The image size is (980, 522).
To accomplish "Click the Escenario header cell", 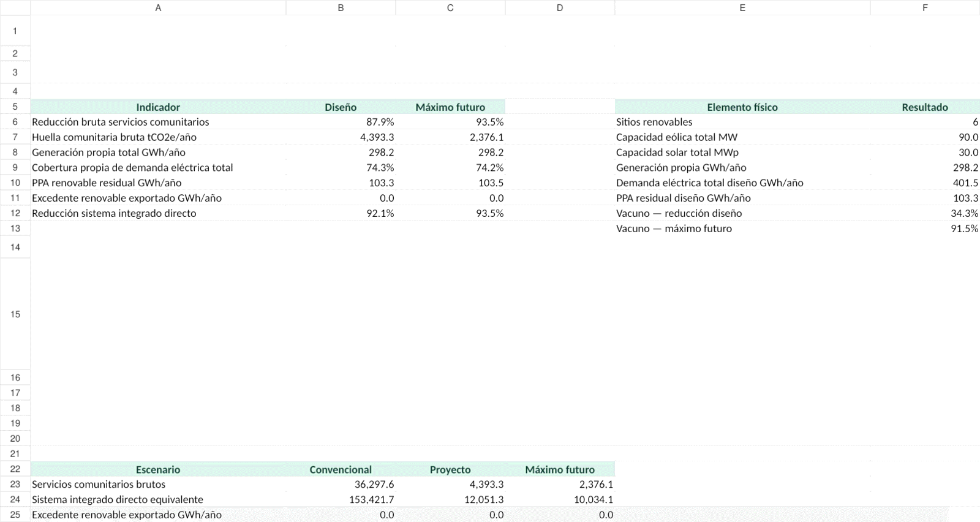I will [x=158, y=469].
